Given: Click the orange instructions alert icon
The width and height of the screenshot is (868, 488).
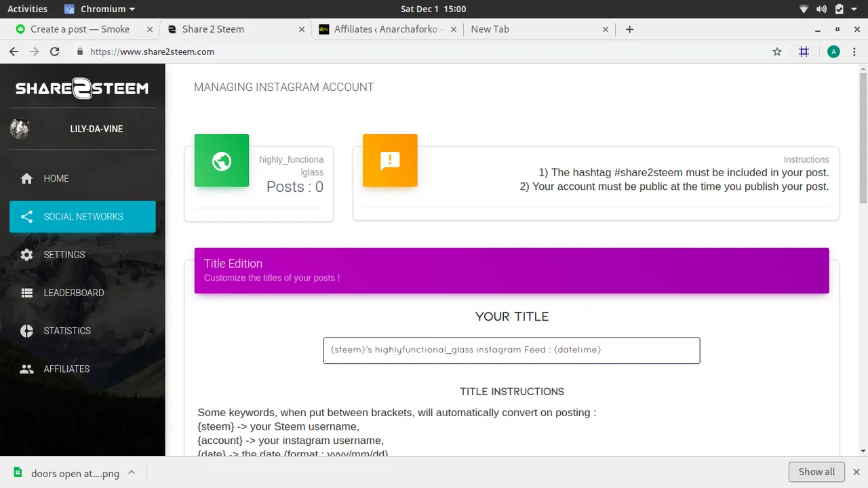Looking at the screenshot, I should (x=390, y=161).
